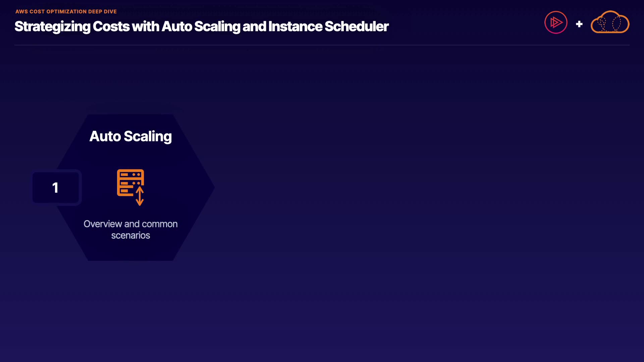Image resolution: width=644 pixels, height=362 pixels.
Task: Click the 'AWS COST OPTIMIZATION DEEP DIVE' label
Action: pos(66,11)
